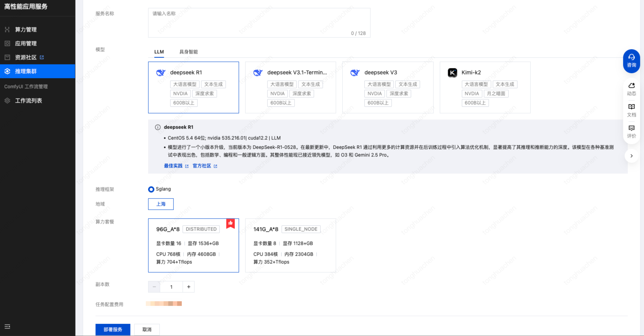Viewport: 644px width, 336px height.
Task: Open 资源社区 external link in sidebar
Action: tap(26, 57)
